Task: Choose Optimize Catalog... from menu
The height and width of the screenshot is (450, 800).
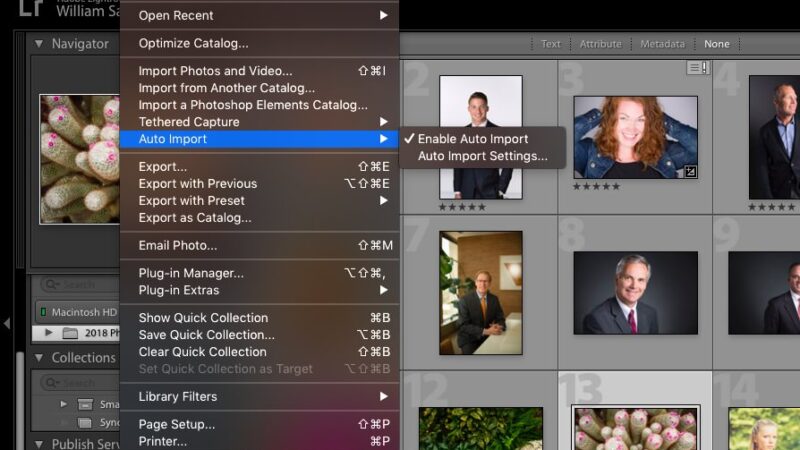Action: [x=259, y=43]
